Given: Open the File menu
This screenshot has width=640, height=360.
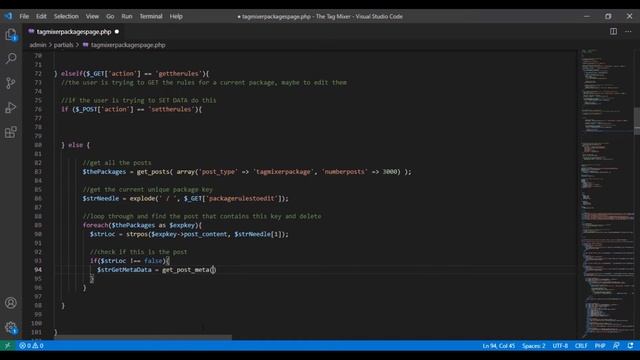Looking at the screenshot, I should pyautogui.click(x=24, y=16).
